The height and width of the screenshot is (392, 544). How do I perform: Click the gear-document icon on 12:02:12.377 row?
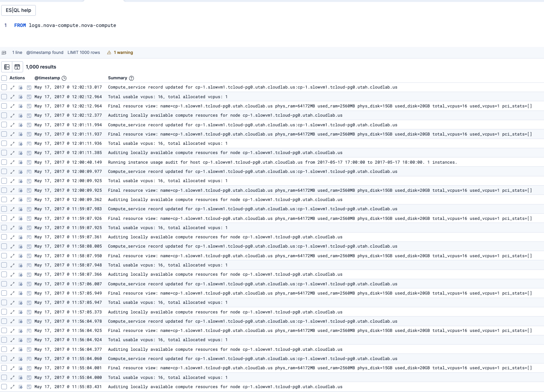click(21, 116)
